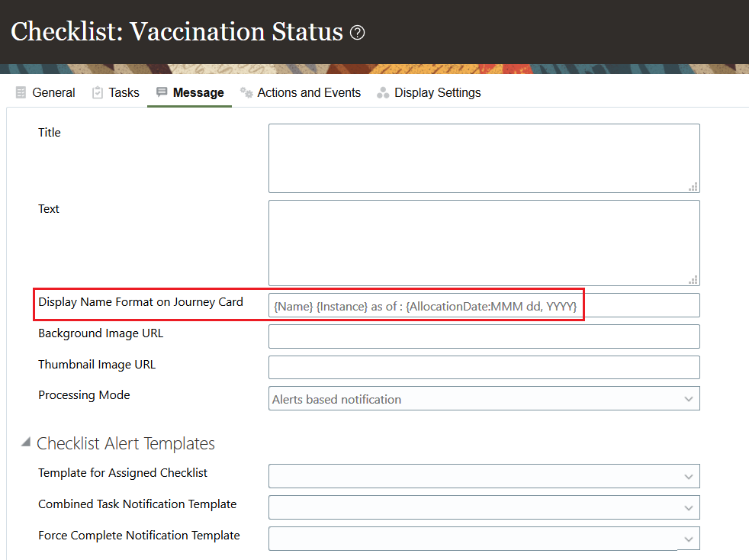749x560 pixels.
Task: Click the Display Settings icon
Action: [383, 92]
